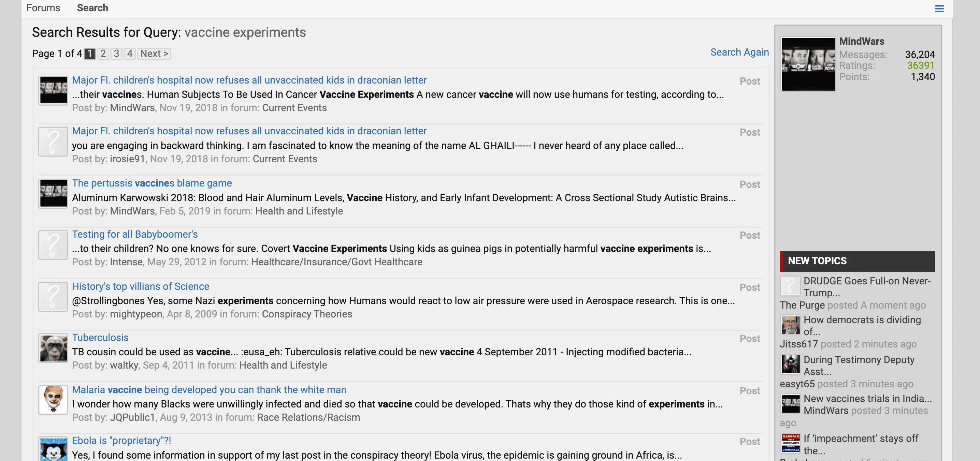Click the Next page button
The image size is (980, 461).
pyautogui.click(x=154, y=54)
